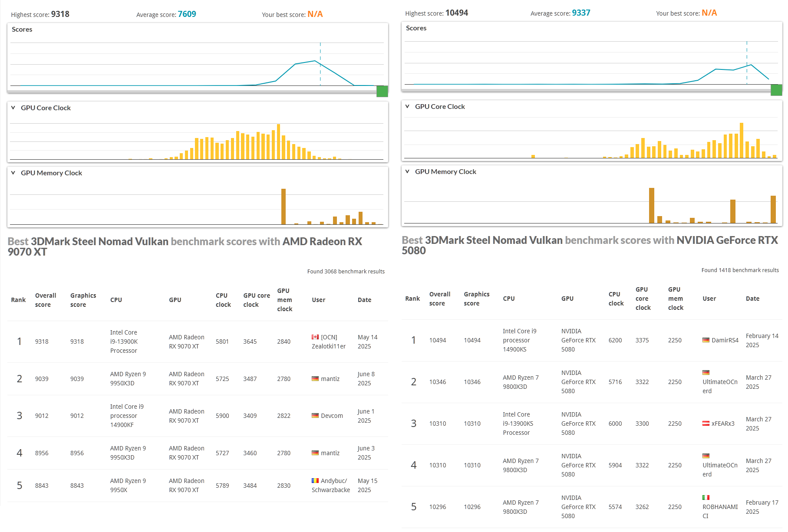Click the highest score 10494 value
This screenshot has width=788, height=532.
pos(457,13)
